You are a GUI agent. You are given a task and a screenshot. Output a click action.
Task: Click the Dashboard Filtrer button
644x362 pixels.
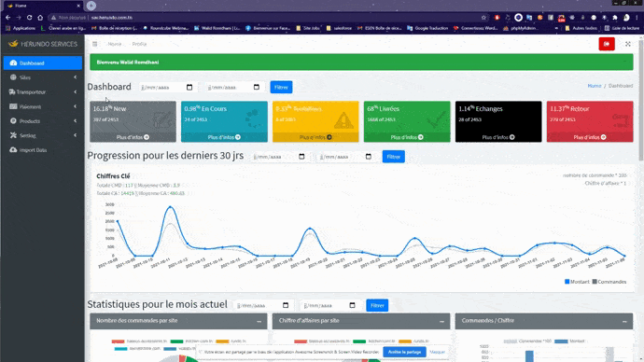[281, 87]
